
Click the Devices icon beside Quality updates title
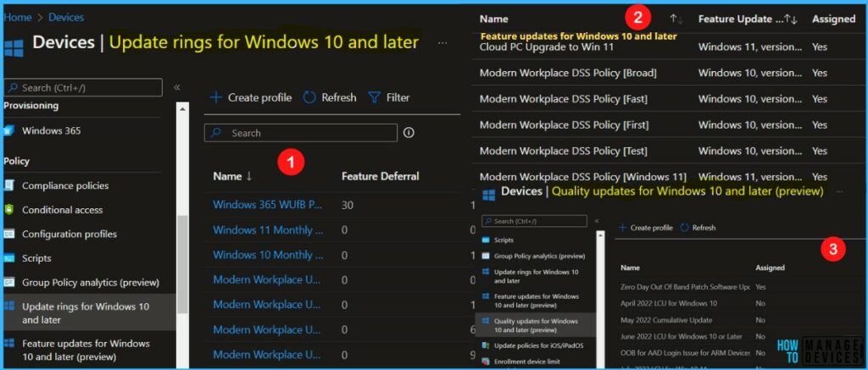click(x=488, y=195)
